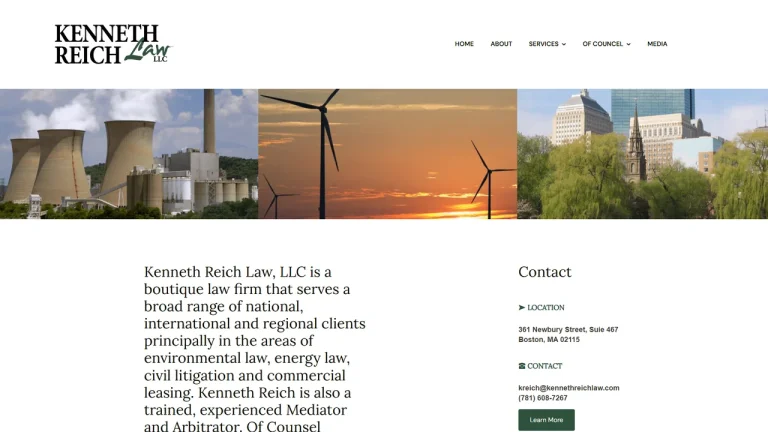This screenshot has width=768, height=432.
Task: Click the wind turbines sunset image
Action: point(387,154)
